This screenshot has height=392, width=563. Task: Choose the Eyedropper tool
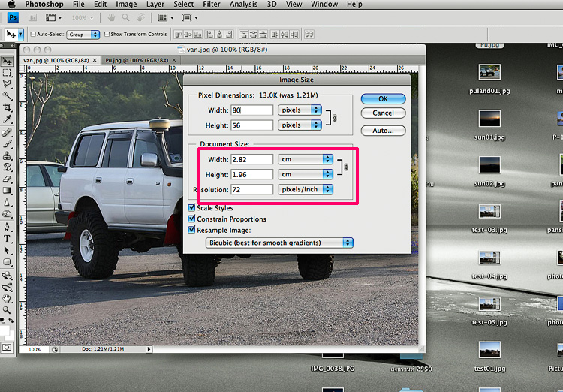[x=7, y=119]
